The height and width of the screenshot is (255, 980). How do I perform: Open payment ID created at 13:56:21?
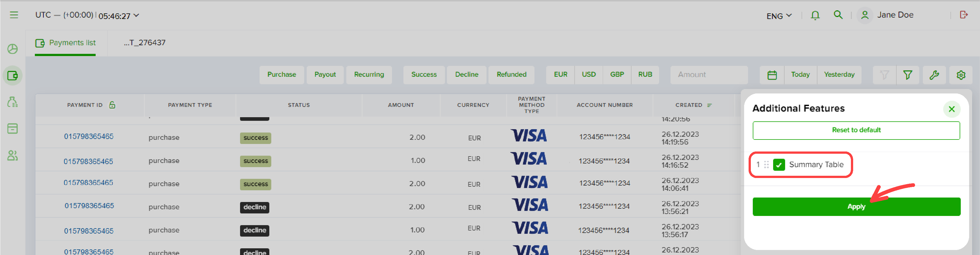click(x=89, y=206)
